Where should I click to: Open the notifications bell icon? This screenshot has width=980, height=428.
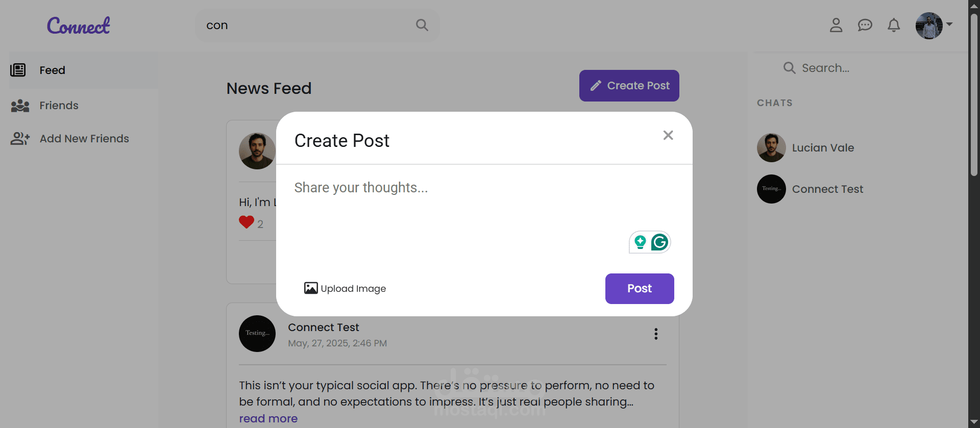click(894, 25)
